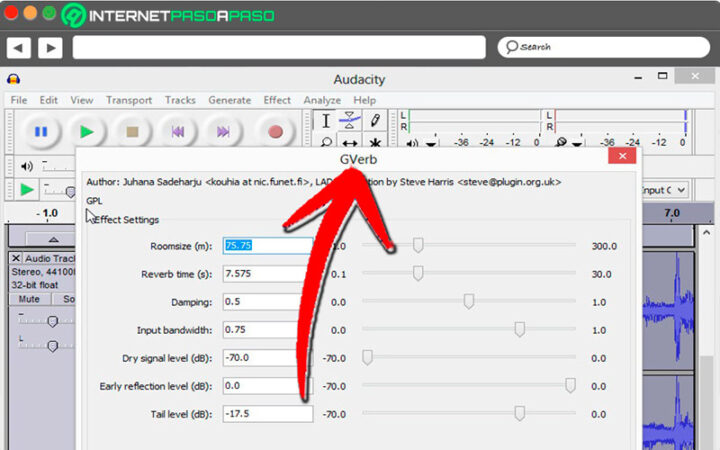Open the Transport menu

pos(129,100)
